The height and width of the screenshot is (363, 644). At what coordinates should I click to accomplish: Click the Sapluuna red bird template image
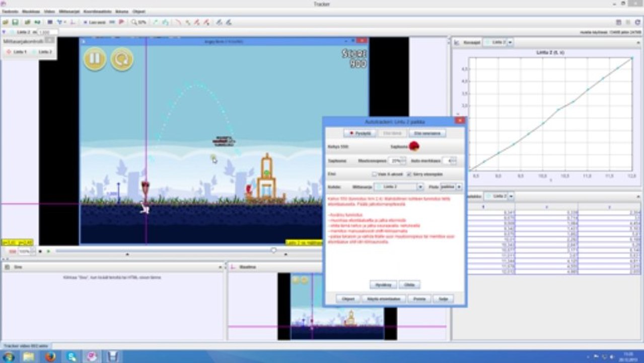coord(414,147)
